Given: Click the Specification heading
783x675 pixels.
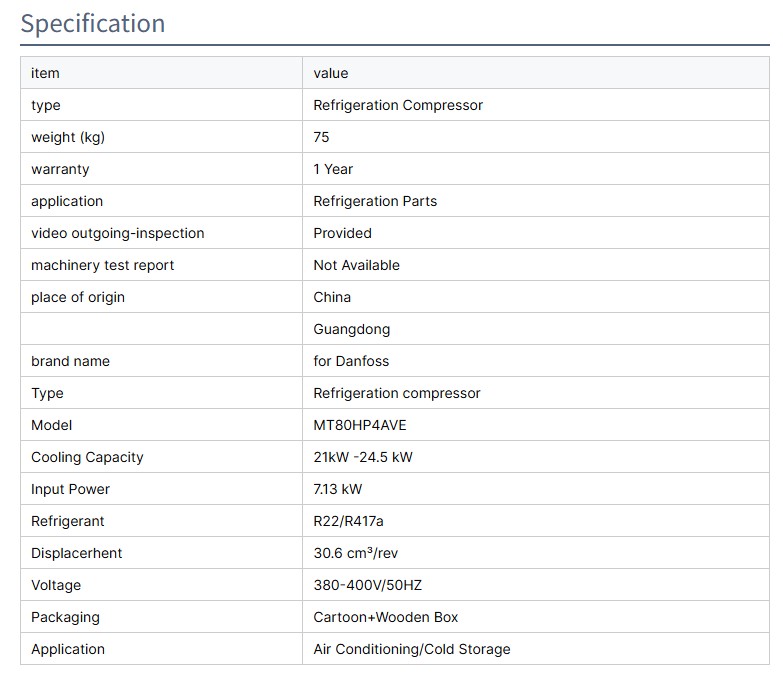Looking at the screenshot, I should (x=93, y=23).
